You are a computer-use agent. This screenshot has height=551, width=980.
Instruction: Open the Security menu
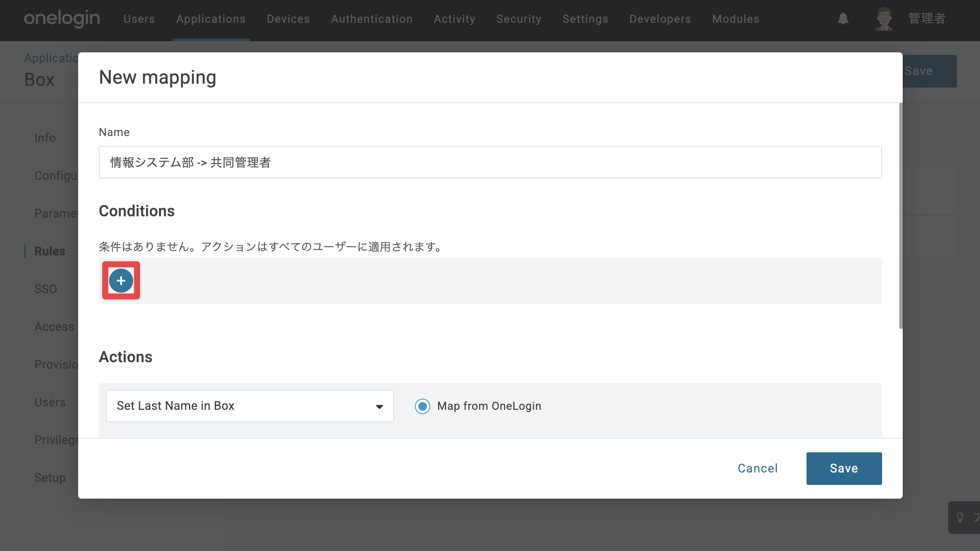(519, 19)
